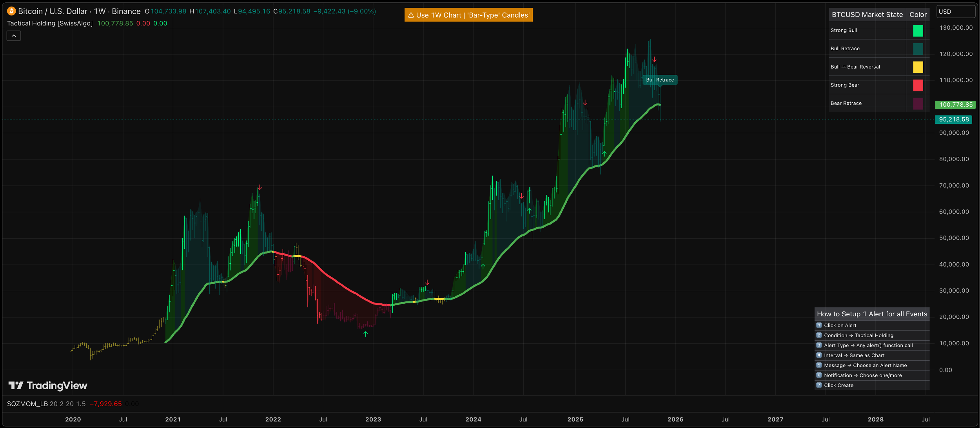Image resolution: width=980 pixels, height=428 pixels.
Task: Click the red down arrow at the 2021 peak
Action: pos(260,188)
